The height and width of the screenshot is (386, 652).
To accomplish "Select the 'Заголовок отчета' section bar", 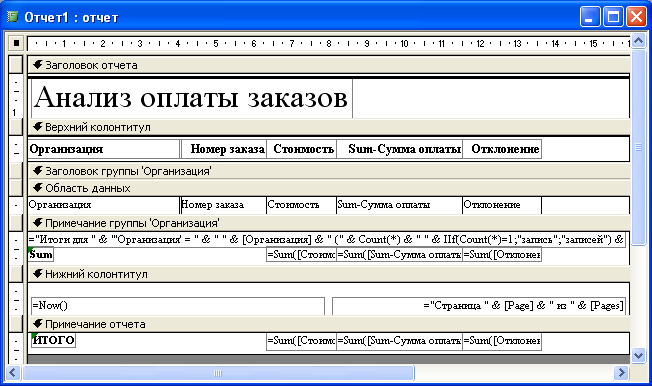I will click(x=329, y=65).
